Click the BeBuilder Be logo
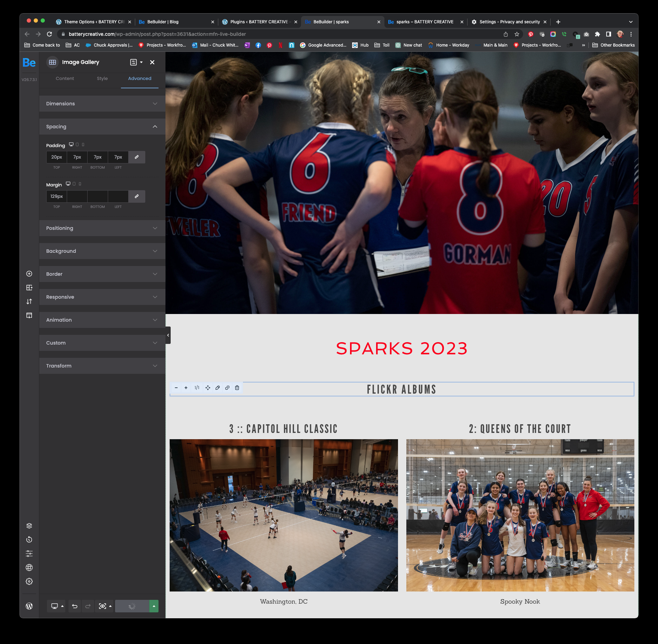 click(29, 63)
